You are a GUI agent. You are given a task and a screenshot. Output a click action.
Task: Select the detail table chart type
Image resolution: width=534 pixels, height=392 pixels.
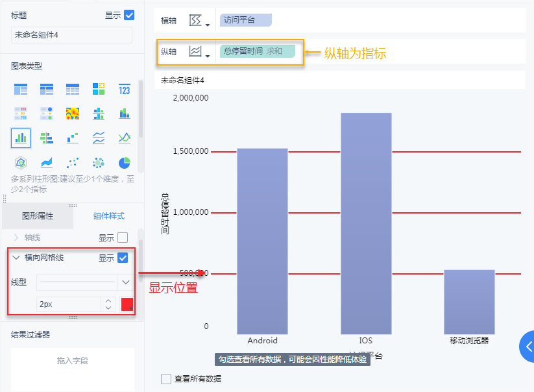(x=73, y=89)
